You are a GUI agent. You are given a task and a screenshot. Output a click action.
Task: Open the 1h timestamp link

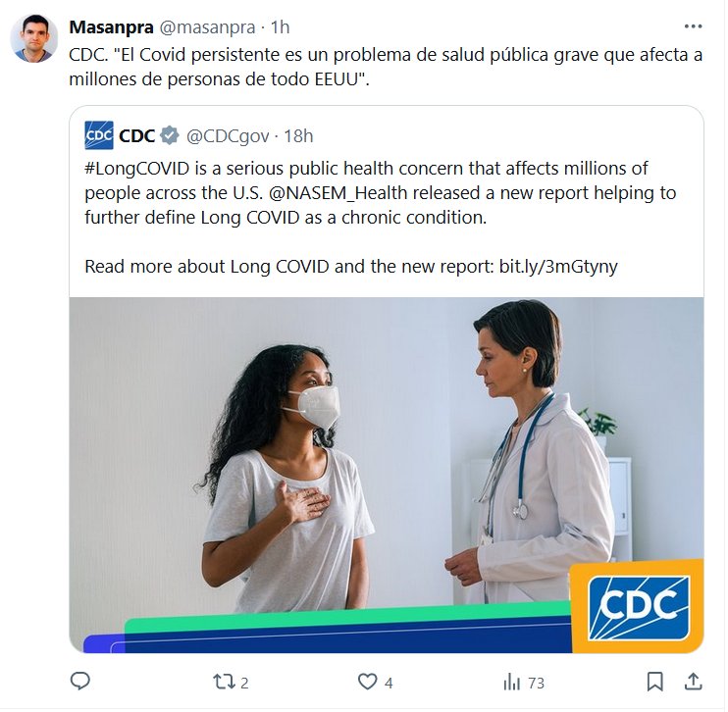[x=280, y=26]
